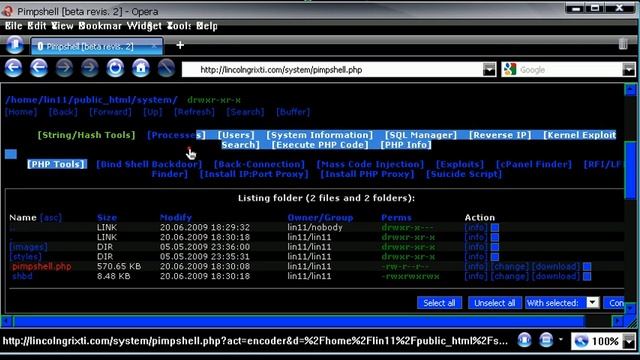Sort the listing by the Size column header
Viewport: 640px width, 360px height.
tap(107, 218)
